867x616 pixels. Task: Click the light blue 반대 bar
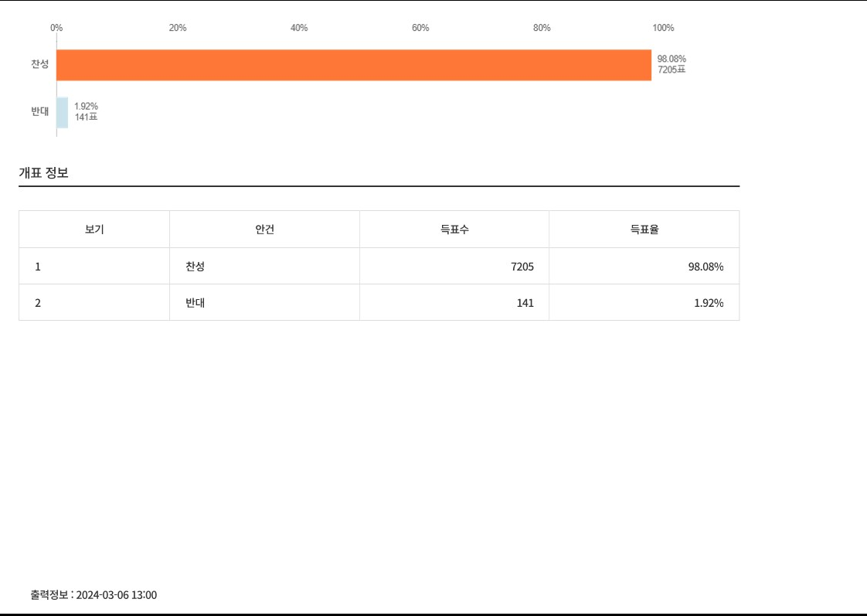click(x=62, y=112)
